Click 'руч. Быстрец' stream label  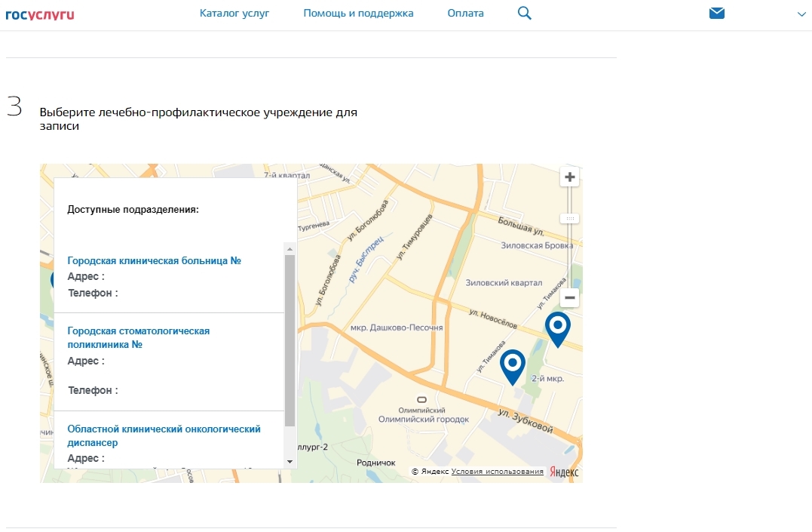(366, 259)
